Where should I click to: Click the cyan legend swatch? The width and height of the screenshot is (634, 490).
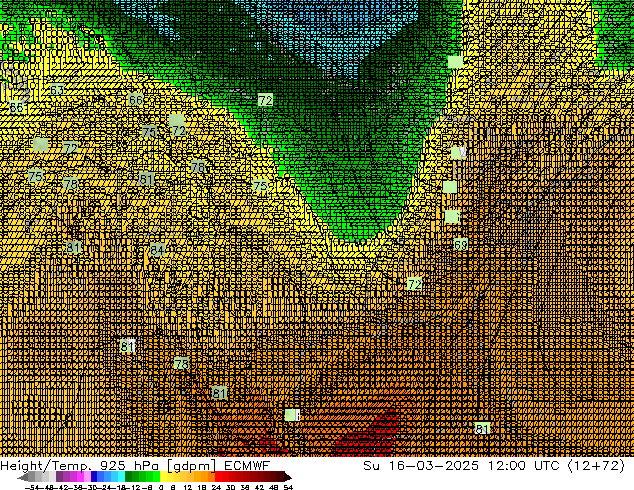(x=121, y=476)
